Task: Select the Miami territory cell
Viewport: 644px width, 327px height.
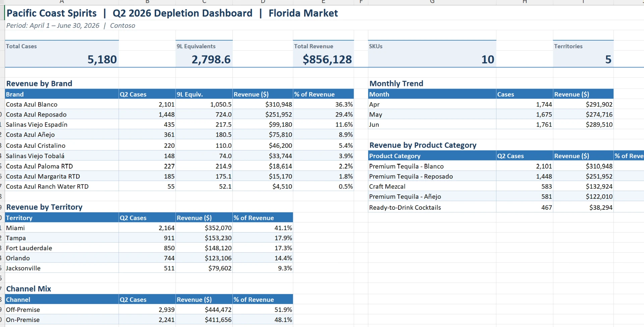Action: point(62,228)
